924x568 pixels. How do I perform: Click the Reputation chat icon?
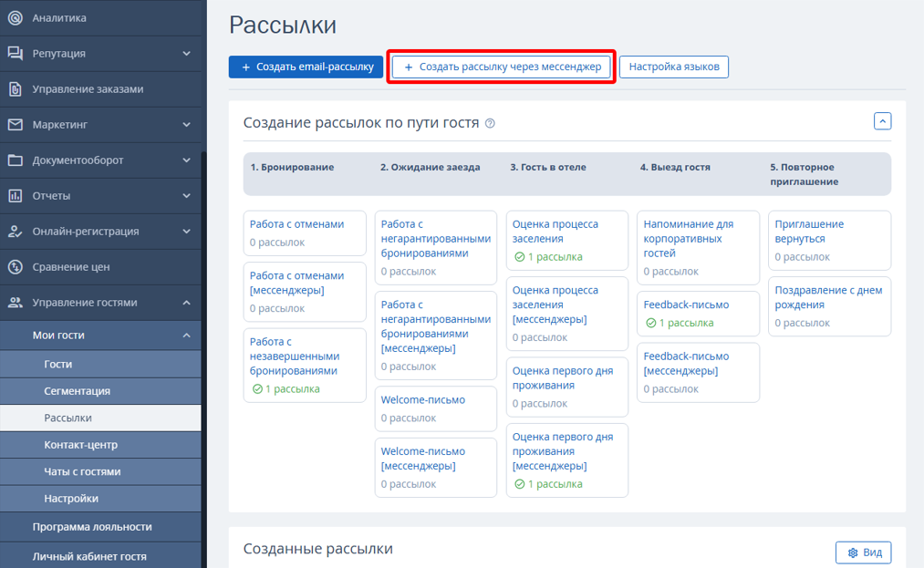coord(15,54)
